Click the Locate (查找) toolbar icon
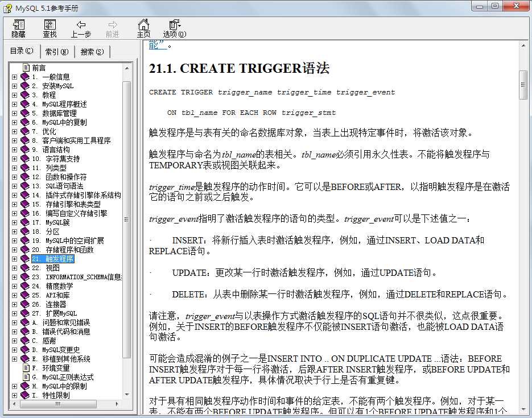The image size is (532, 418). click(50, 28)
